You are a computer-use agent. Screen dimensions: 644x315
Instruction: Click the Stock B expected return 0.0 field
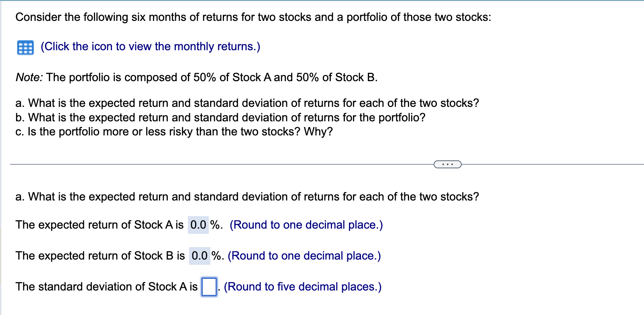click(x=200, y=256)
